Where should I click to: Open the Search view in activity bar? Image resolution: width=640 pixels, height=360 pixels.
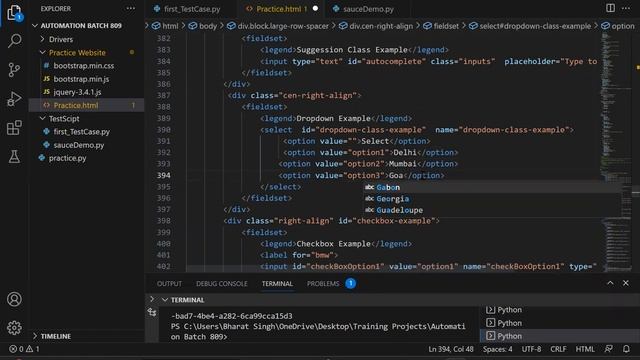14,41
